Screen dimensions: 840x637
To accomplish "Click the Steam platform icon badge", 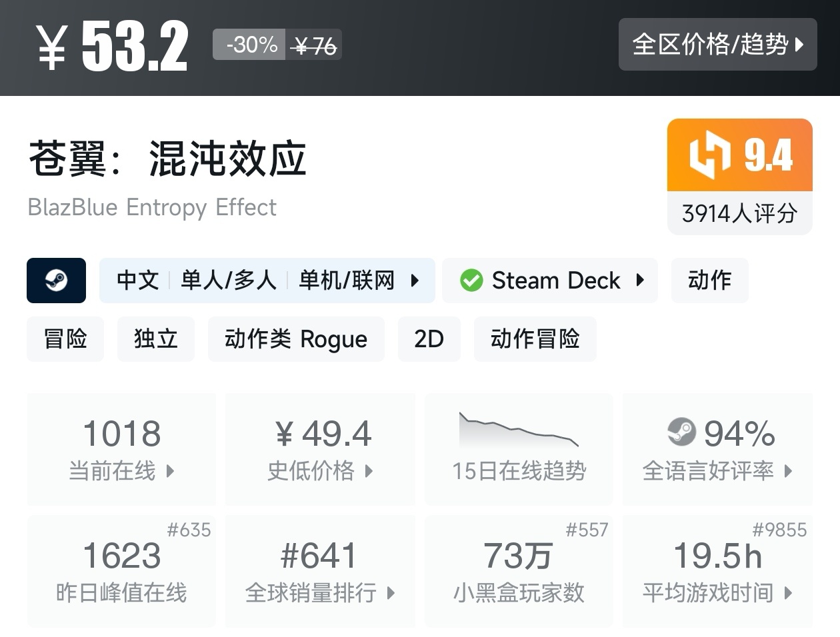I will click(56, 281).
